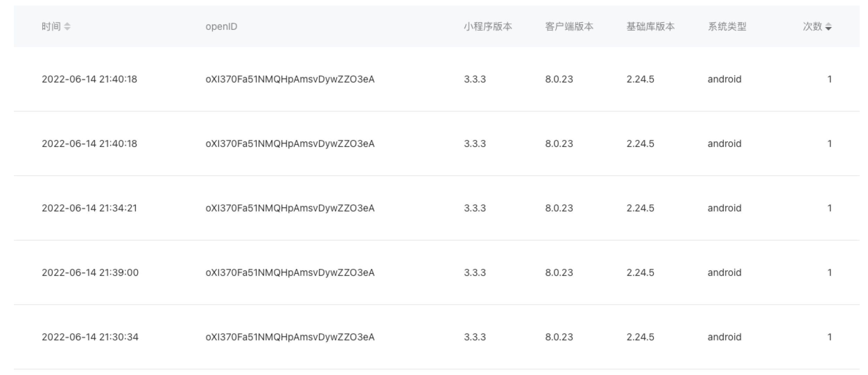Click android in the 21:34:21 row
Screen dimensions: 868x375
click(x=724, y=208)
